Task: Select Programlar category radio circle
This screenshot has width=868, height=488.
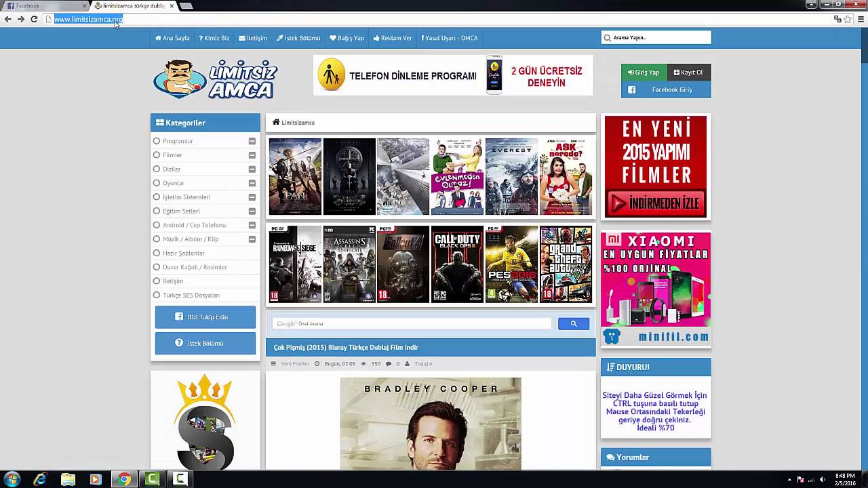Action: click(157, 141)
